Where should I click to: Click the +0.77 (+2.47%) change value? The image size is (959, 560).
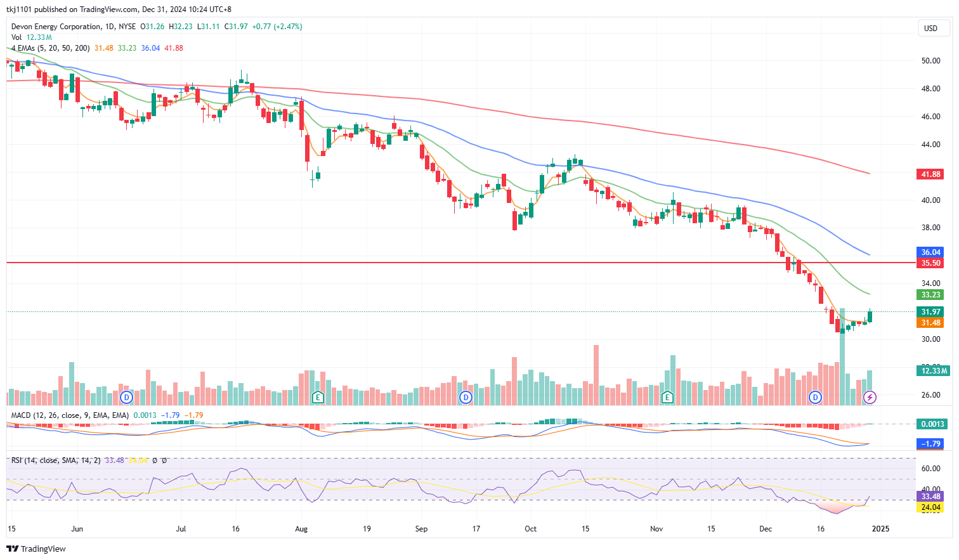pos(277,27)
